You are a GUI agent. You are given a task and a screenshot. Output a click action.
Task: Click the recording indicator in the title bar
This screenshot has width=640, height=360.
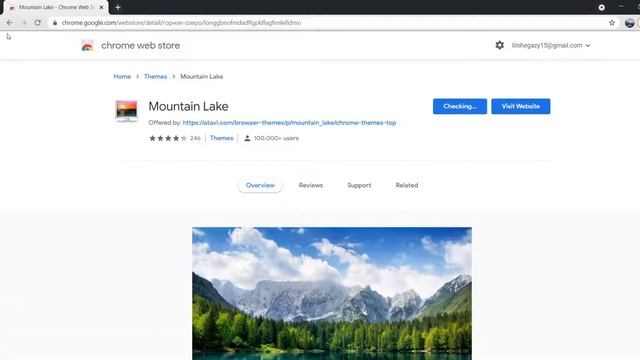[602, 7]
